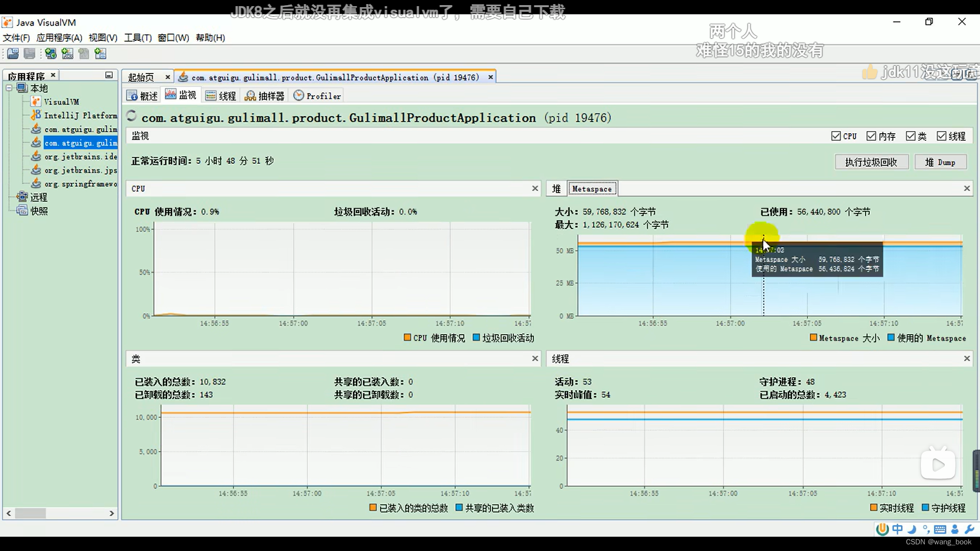This screenshot has height=551, width=980.
Task: Open the 文件(F) menu
Action: (16, 38)
